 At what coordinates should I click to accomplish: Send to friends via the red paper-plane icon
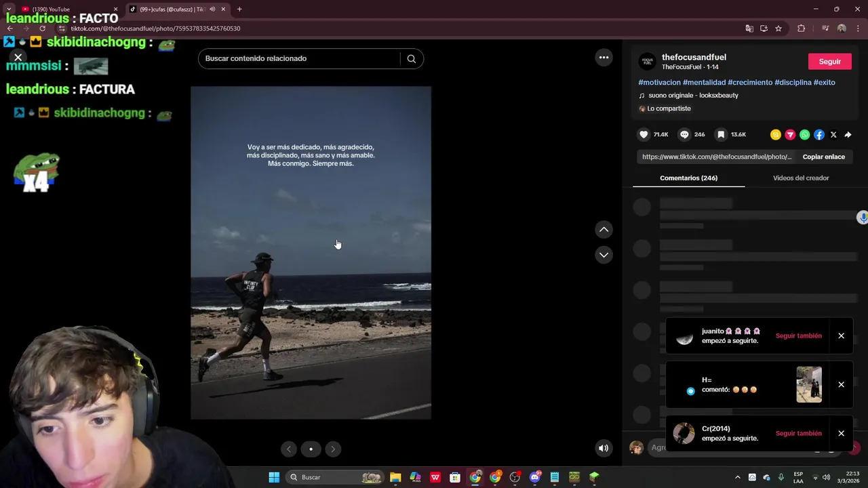click(790, 135)
